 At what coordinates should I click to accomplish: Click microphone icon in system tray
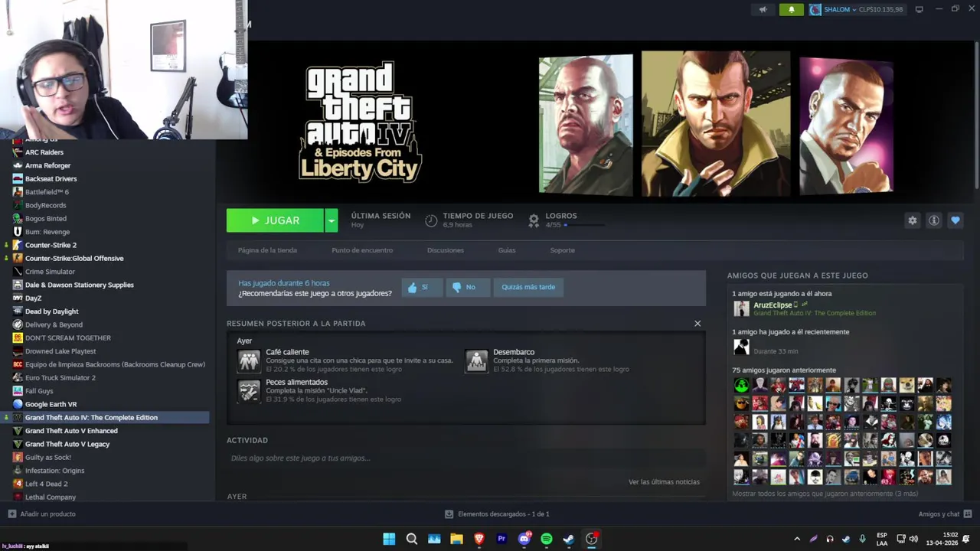(862, 539)
